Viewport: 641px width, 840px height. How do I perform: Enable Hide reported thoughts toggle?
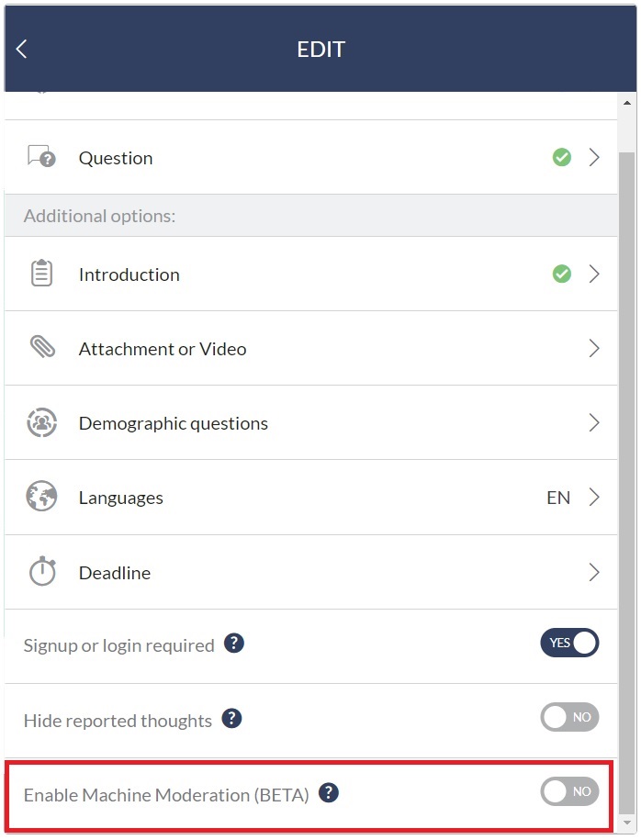[569, 717]
